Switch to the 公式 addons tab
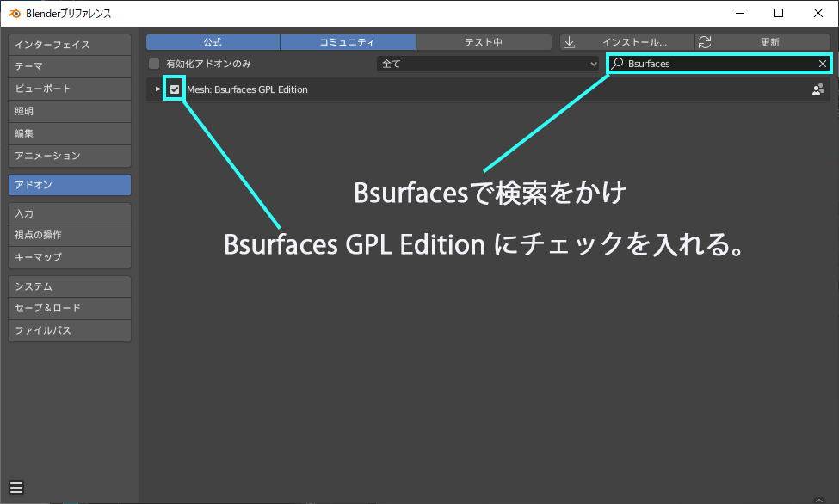Viewport: 839px width, 504px height. point(213,40)
